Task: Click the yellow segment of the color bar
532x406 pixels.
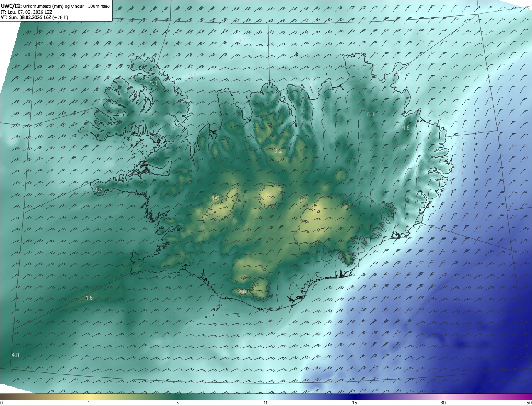Action: [89, 397]
